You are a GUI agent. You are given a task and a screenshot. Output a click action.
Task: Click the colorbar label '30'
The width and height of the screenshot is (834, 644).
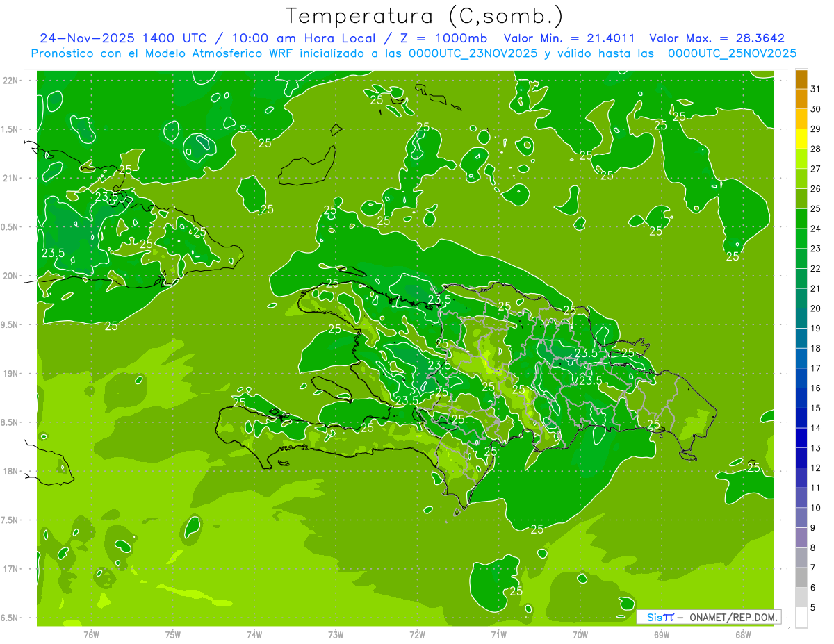coord(816,108)
